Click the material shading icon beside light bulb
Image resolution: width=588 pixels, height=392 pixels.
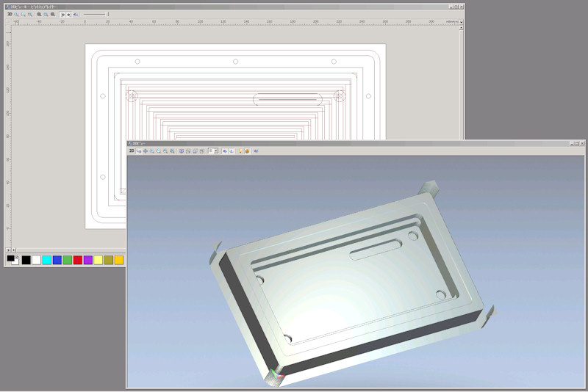coord(247,151)
